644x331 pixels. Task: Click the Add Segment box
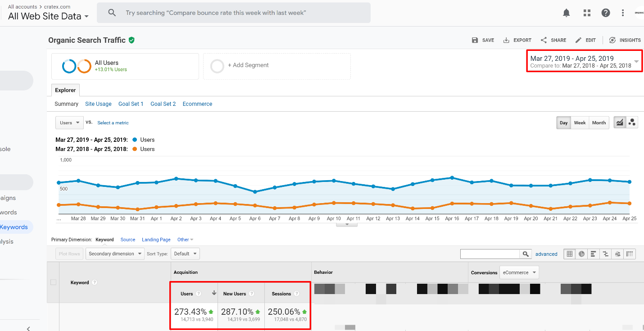click(x=277, y=67)
